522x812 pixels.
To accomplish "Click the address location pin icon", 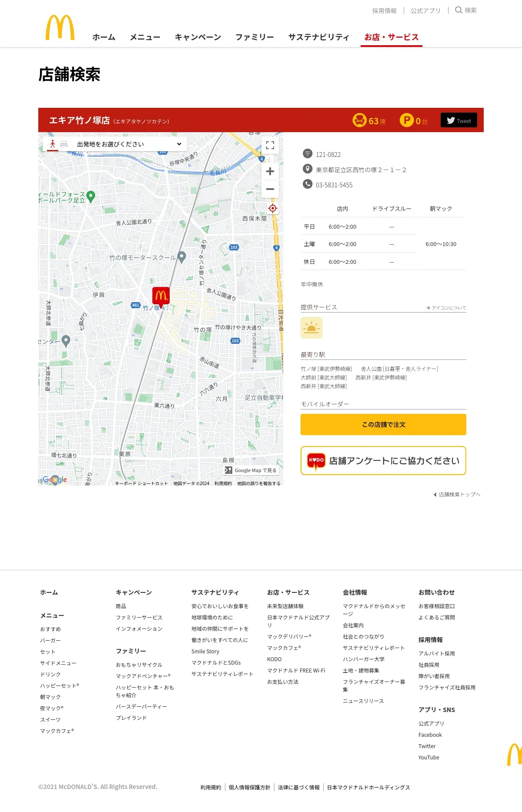I will pos(308,169).
